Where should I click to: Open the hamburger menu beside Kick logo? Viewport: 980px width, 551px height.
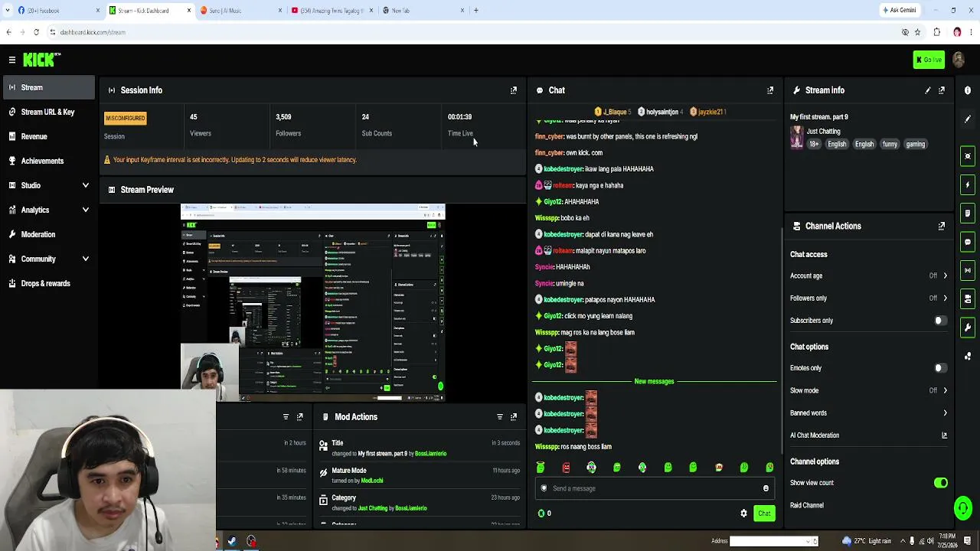pyautogui.click(x=12, y=60)
